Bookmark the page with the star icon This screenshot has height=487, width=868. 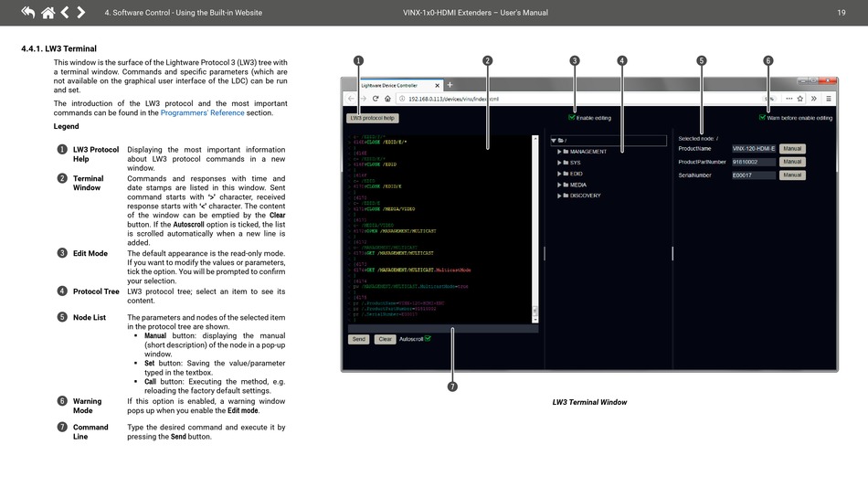pos(799,99)
